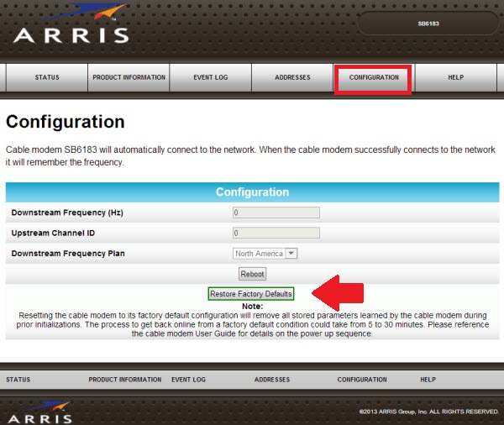The height and width of the screenshot is (425, 504).
Task: Click the Upstream Channel ID label
Action: pos(53,233)
